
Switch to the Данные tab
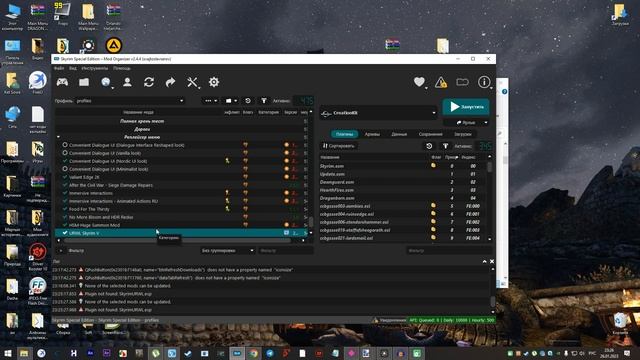[399, 134]
